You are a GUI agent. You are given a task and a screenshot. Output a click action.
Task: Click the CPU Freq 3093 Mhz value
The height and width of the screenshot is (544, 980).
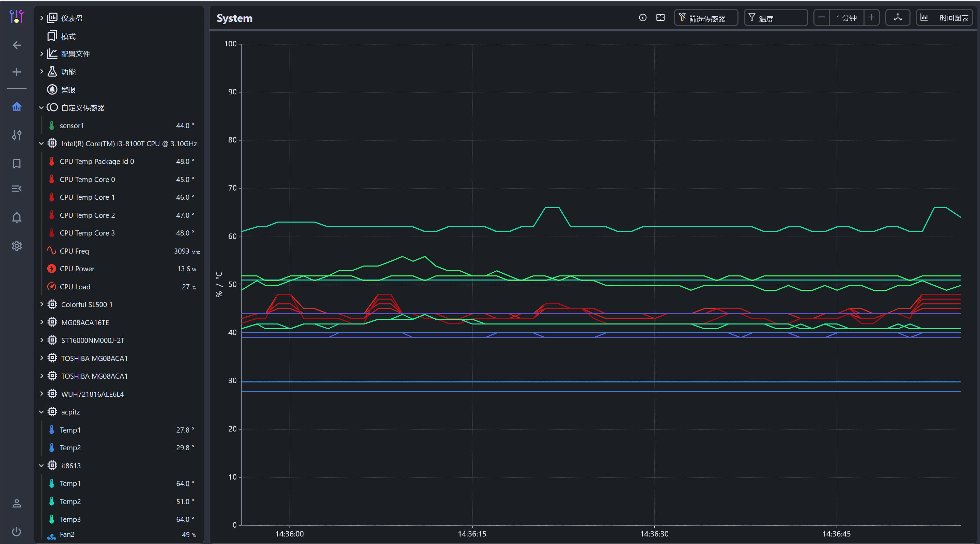click(187, 251)
